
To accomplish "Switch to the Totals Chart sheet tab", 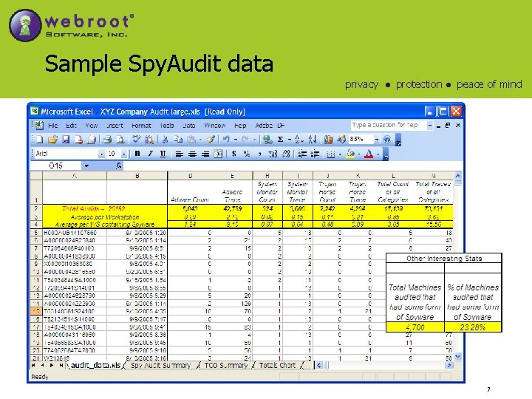I will tap(277, 366).
